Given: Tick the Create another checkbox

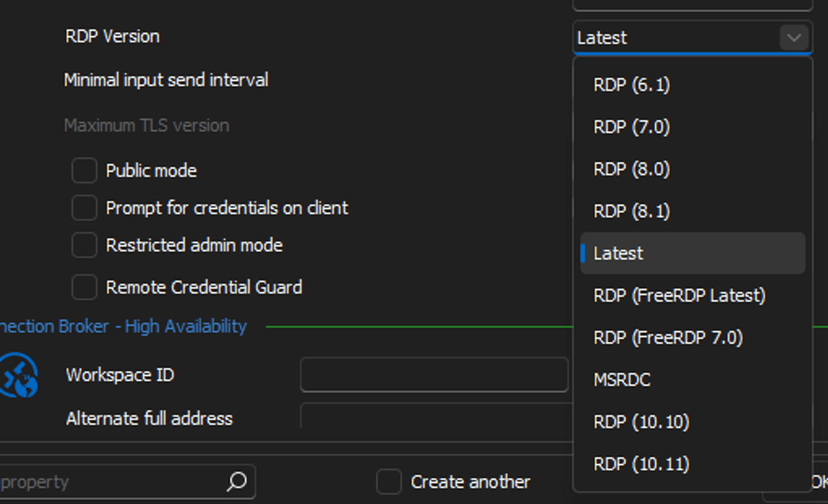Looking at the screenshot, I should (388, 482).
